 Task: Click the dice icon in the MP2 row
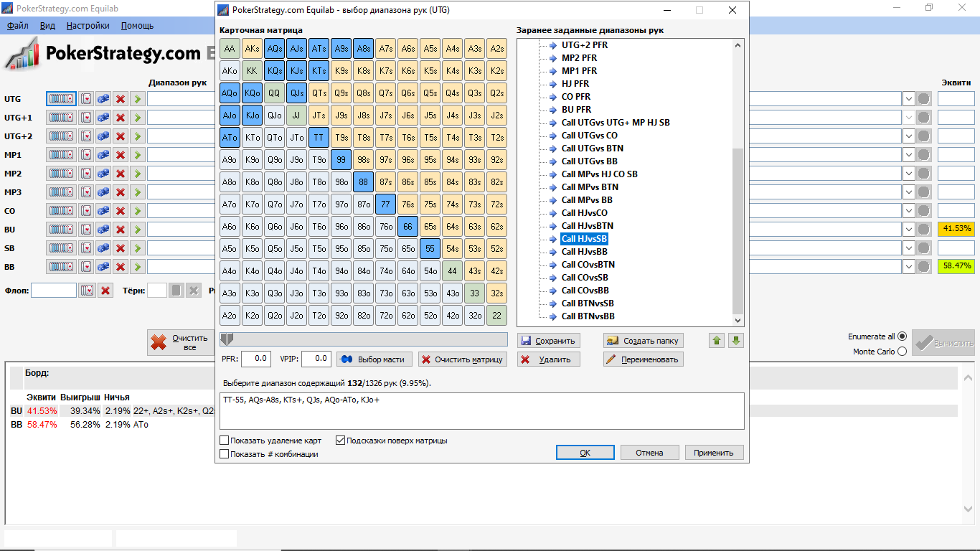pos(103,173)
